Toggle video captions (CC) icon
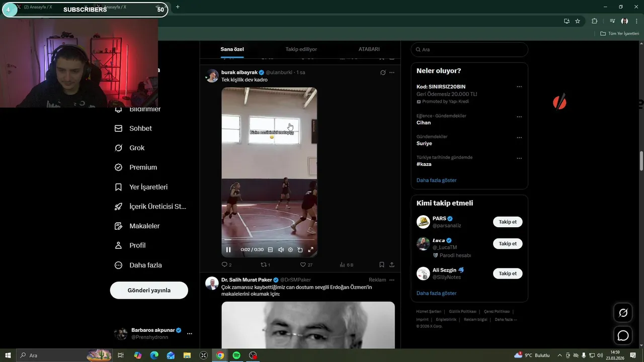Viewport: 644px width, 362px height. (x=270, y=250)
